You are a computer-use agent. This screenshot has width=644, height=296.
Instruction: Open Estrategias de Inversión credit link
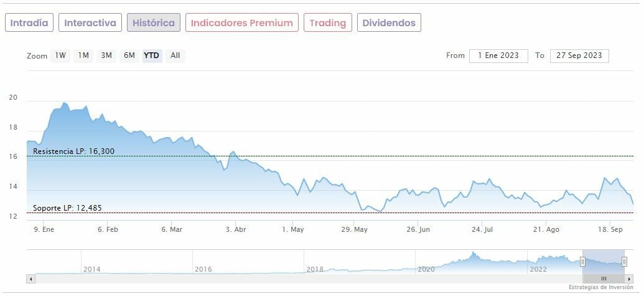click(x=600, y=287)
